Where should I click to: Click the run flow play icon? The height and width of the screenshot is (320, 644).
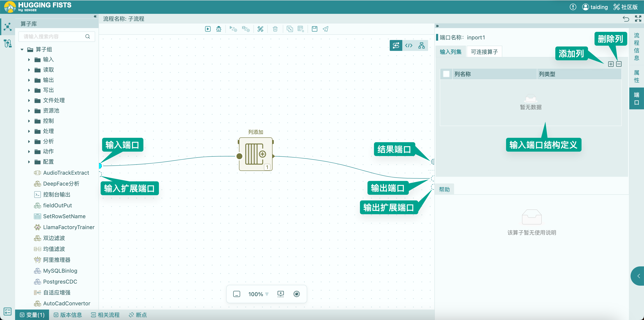click(208, 29)
